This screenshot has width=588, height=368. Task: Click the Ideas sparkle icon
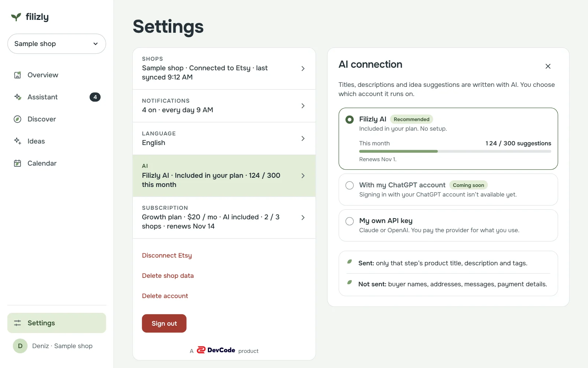[18, 141]
